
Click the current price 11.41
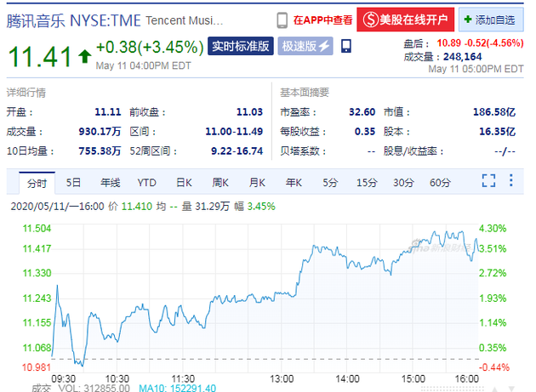click(40, 56)
